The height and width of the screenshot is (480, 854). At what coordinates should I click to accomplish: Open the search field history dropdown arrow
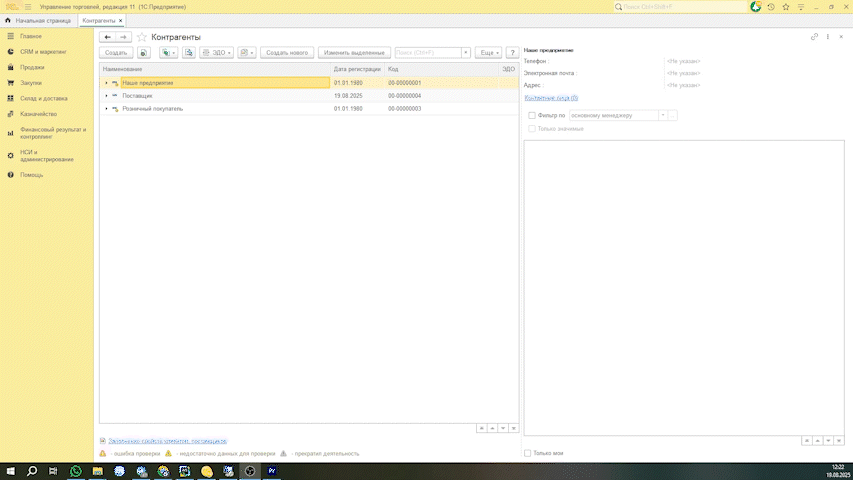click(x=466, y=53)
